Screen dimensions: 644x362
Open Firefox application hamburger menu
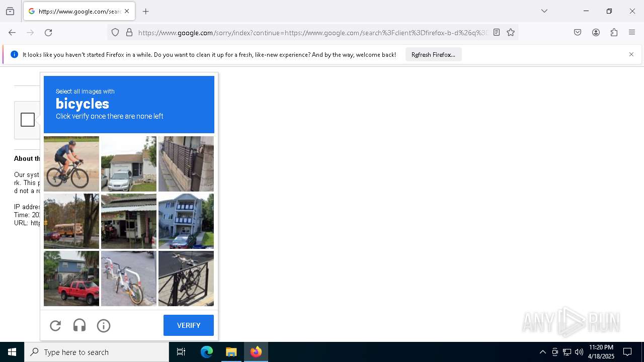click(x=632, y=32)
